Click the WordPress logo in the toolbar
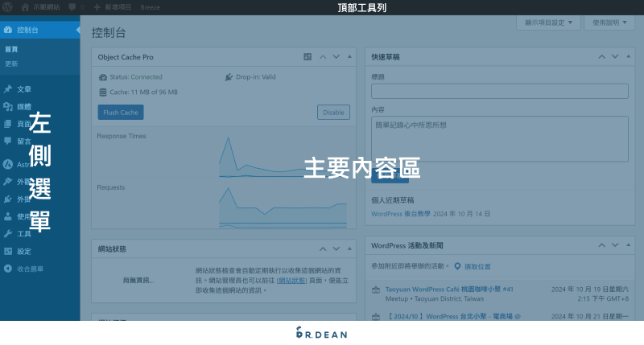Image resolution: width=644 pixels, height=345 pixels. coord(7,7)
